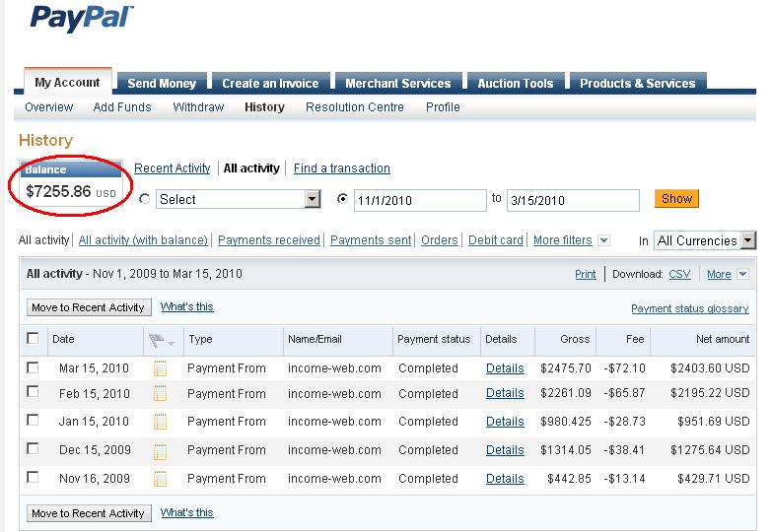Filter by Payments sent
The height and width of the screenshot is (532, 772).
[371, 240]
